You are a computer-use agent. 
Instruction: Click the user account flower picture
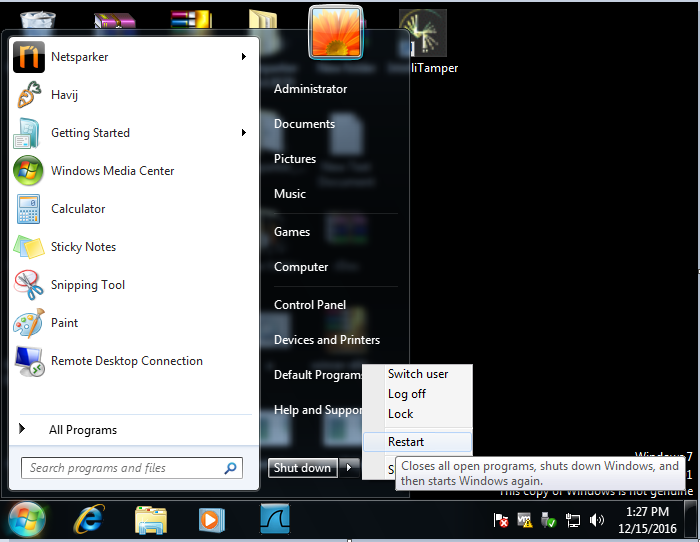tap(336, 32)
